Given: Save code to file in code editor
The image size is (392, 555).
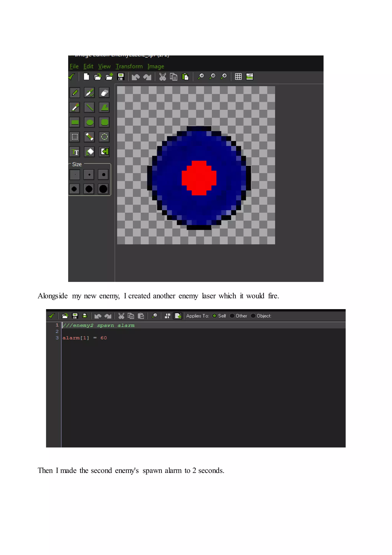Looking at the screenshot, I should tap(75, 316).
